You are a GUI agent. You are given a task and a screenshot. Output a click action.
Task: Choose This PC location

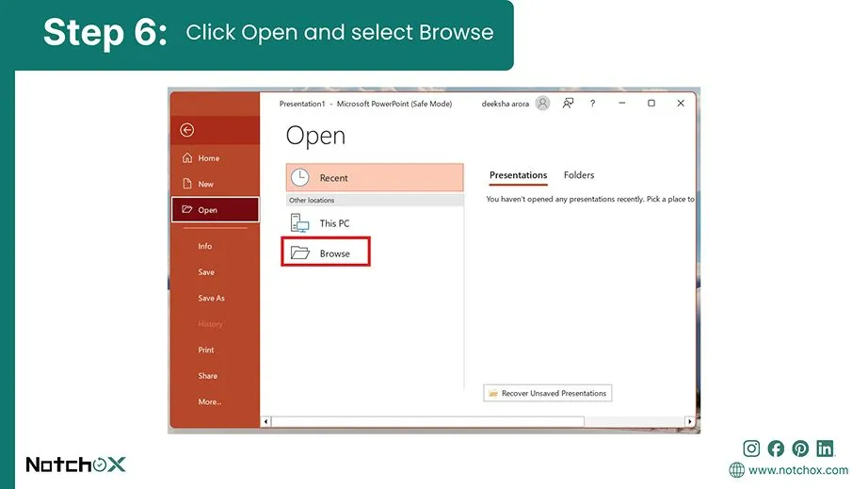[375, 223]
